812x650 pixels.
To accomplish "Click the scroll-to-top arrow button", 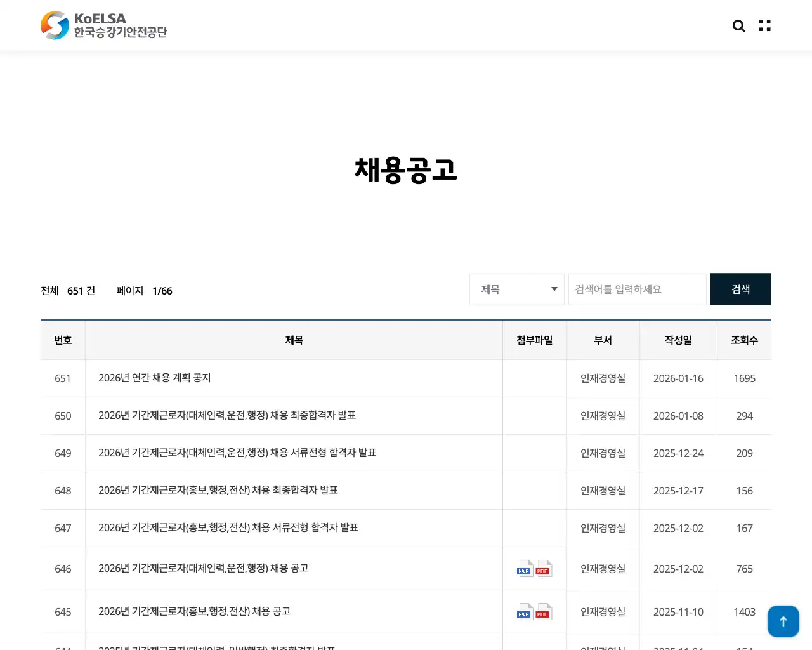I will tap(783, 621).
